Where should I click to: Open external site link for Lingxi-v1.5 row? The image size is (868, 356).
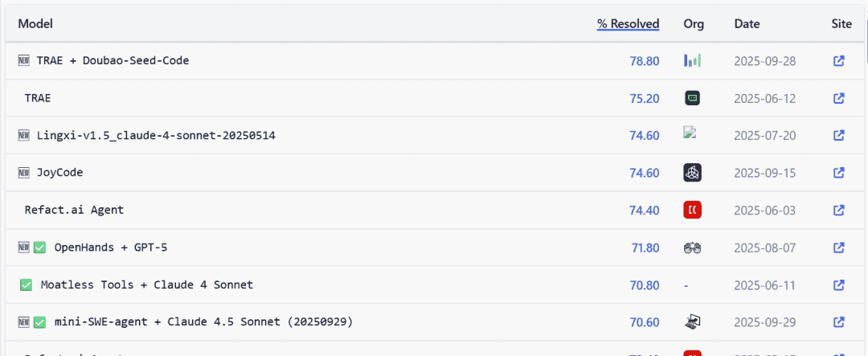click(838, 135)
